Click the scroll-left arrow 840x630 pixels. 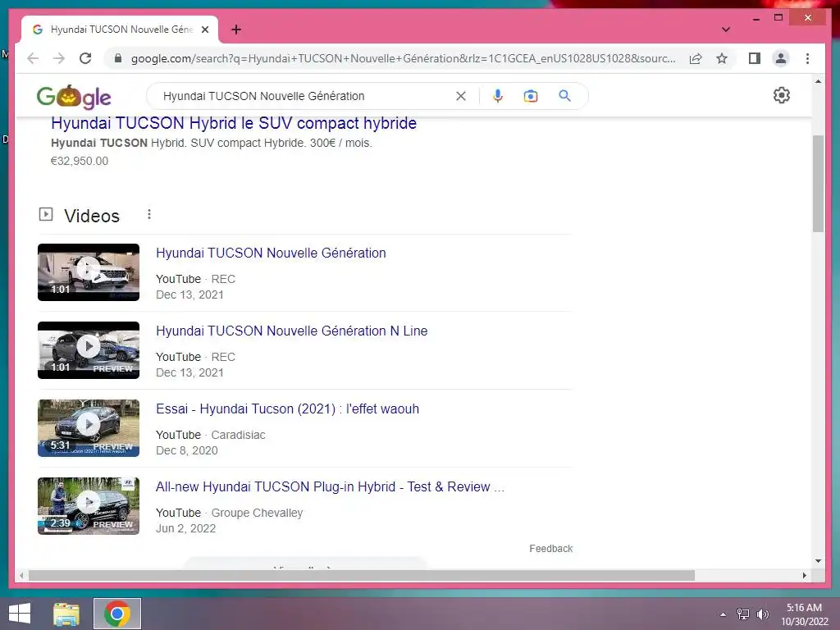click(21, 575)
